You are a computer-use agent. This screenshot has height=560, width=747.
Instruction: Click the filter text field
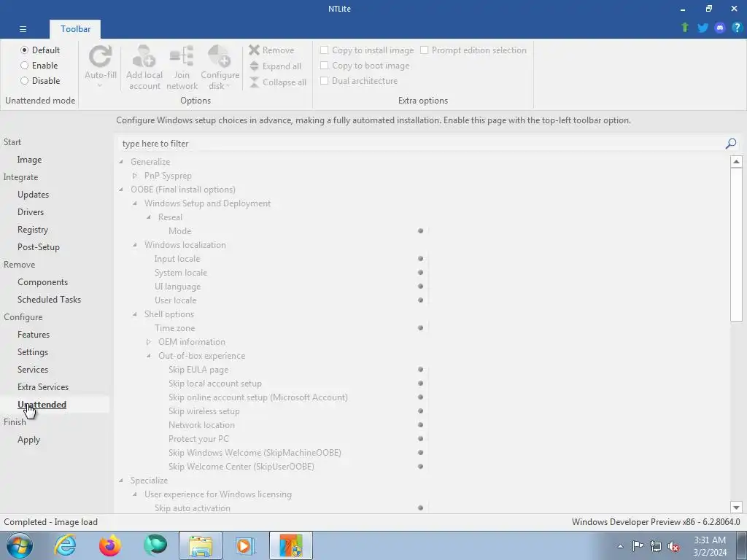coord(422,144)
